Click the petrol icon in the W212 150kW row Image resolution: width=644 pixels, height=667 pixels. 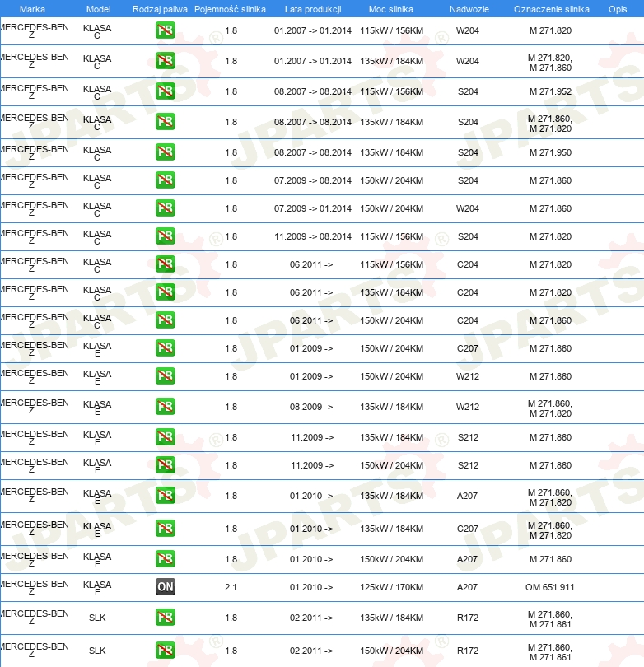(x=166, y=376)
